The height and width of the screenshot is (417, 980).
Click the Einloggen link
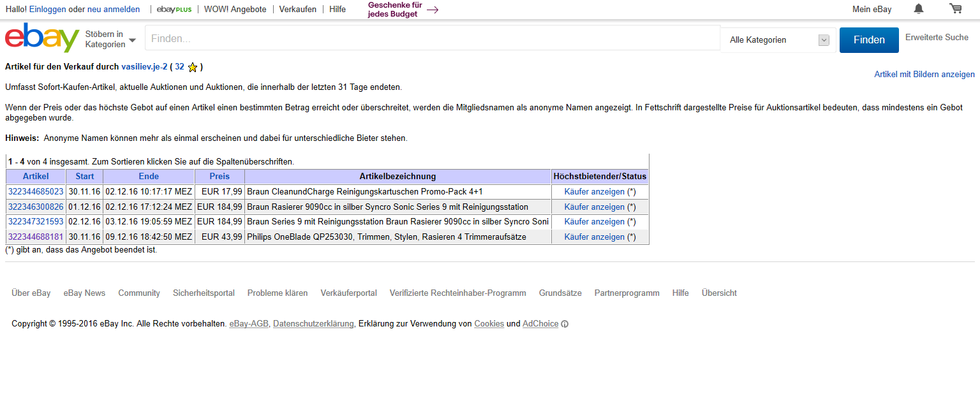tap(47, 9)
